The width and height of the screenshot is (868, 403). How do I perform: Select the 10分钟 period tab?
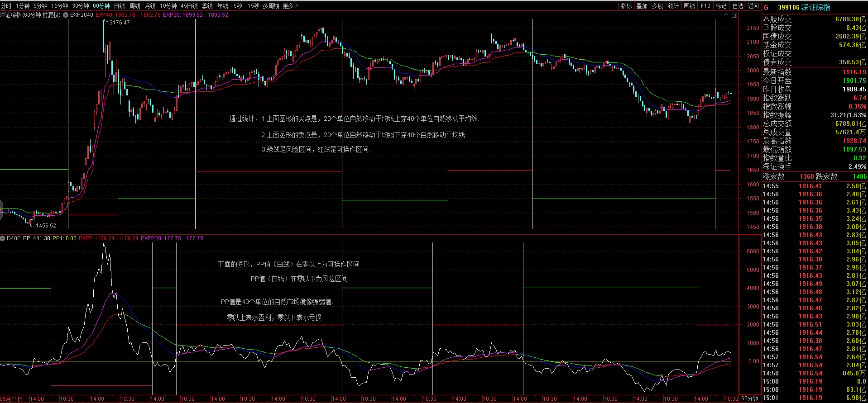tap(168, 6)
